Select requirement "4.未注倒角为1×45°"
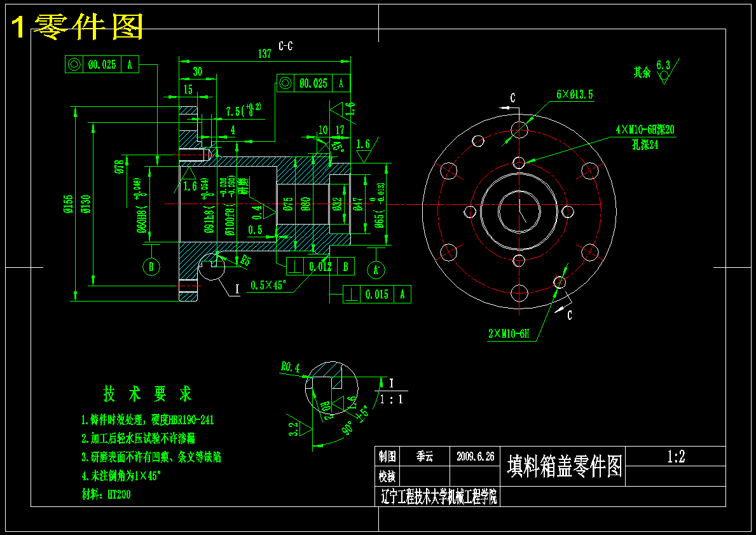Screen dimensions: 756x535 click(121, 476)
